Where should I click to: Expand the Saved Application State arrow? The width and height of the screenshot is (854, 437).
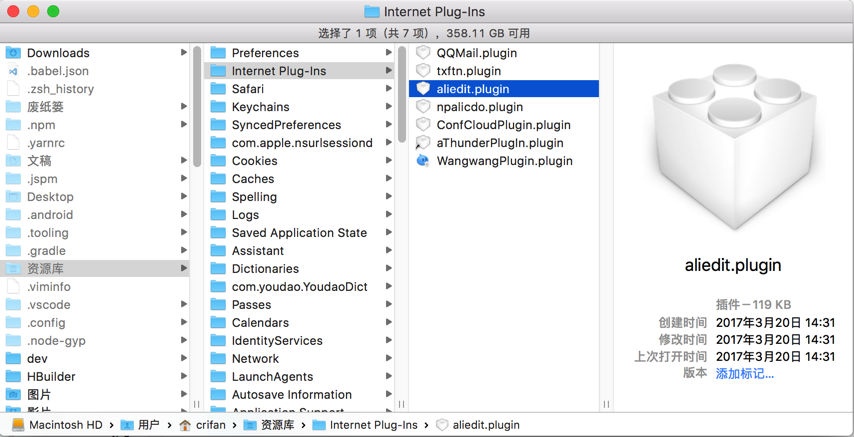pos(388,233)
